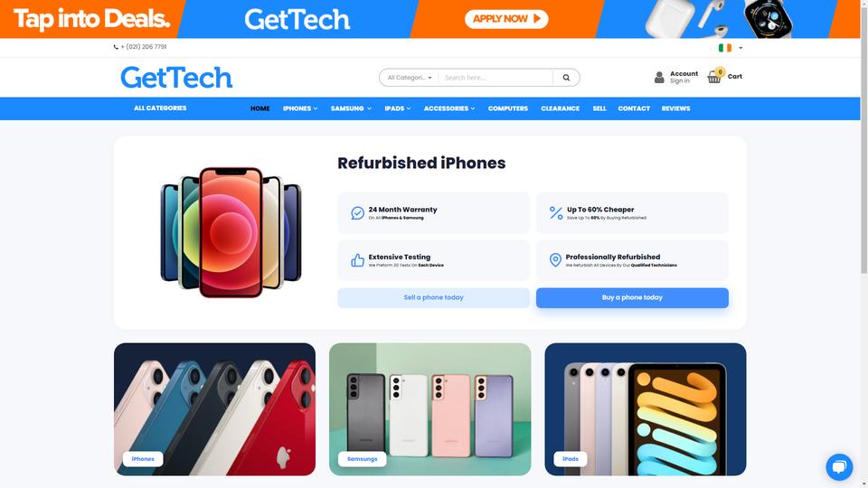
Task: Open the shopping cart basket icon
Action: point(714,77)
